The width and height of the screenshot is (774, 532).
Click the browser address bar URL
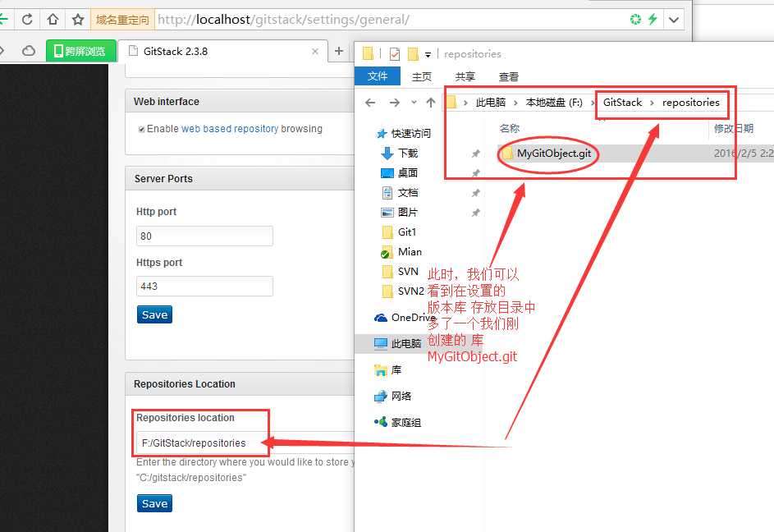(283, 19)
